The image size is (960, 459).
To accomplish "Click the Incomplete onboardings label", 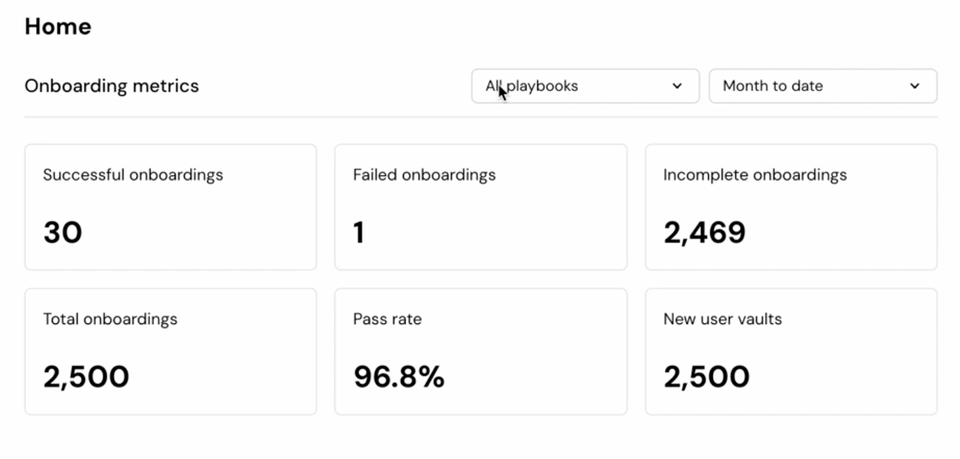I will tap(755, 175).
